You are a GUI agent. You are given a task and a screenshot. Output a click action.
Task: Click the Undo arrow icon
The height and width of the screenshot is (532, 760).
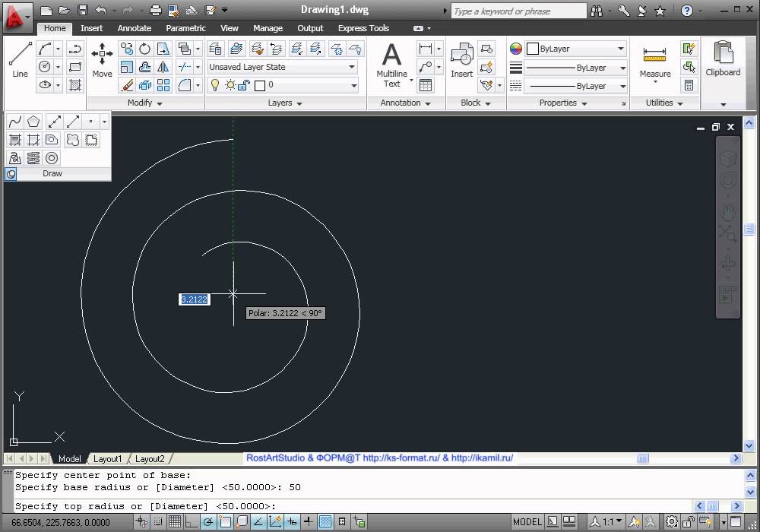101,10
